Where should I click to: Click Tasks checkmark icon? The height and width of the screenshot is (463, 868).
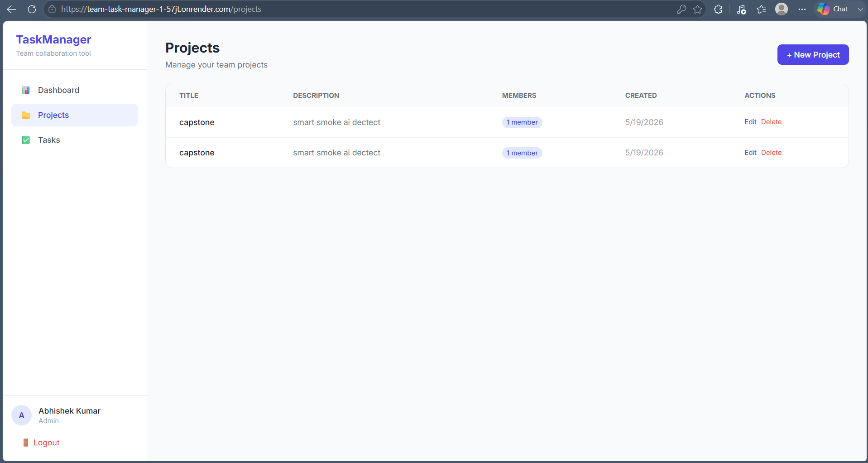tap(26, 140)
